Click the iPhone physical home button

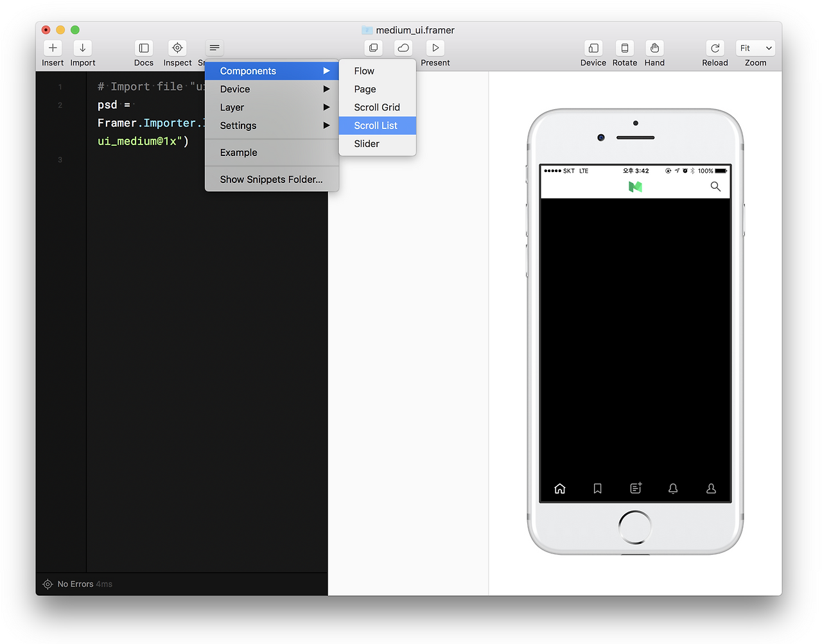635,527
